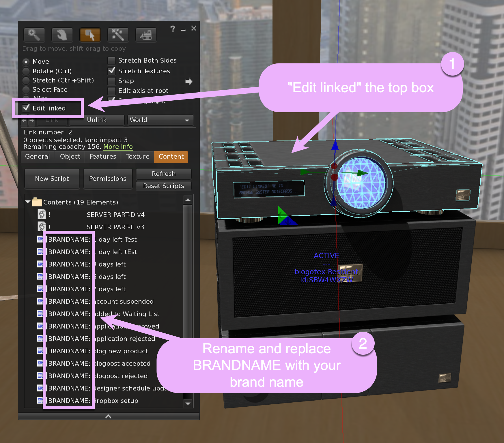The width and height of the screenshot is (504, 443).
Task: Click the notecard icon for BRANDNAME: dropbox setup
Action: (x=40, y=401)
